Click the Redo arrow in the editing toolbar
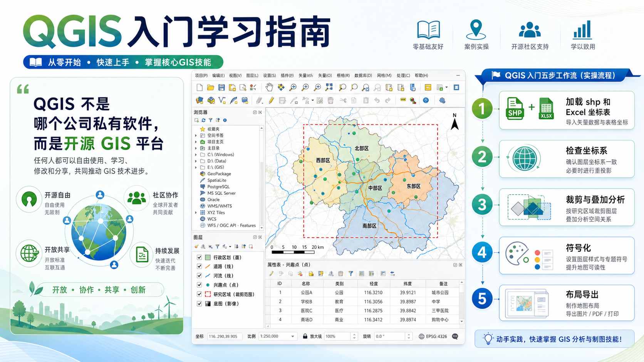The image size is (644, 362). tap(388, 100)
